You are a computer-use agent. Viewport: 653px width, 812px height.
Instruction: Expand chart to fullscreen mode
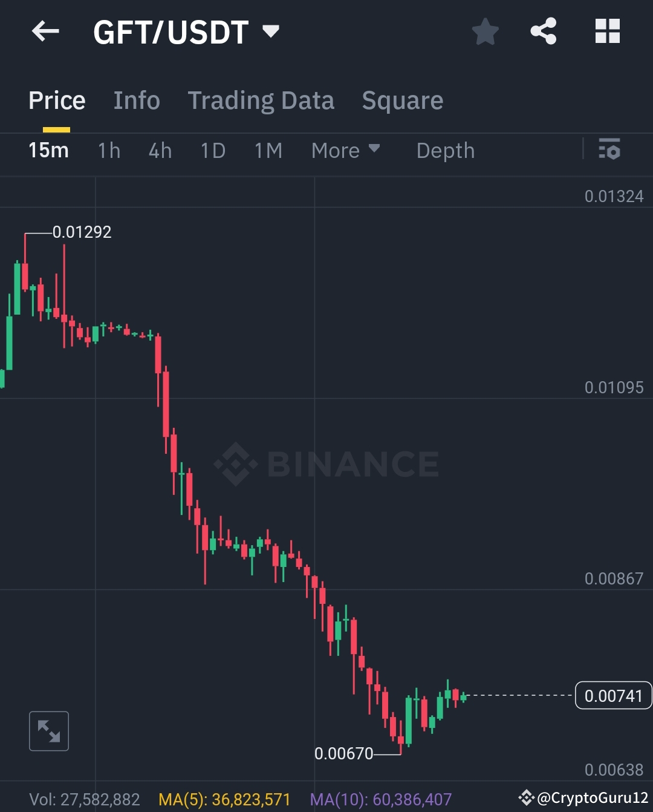(48, 731)
